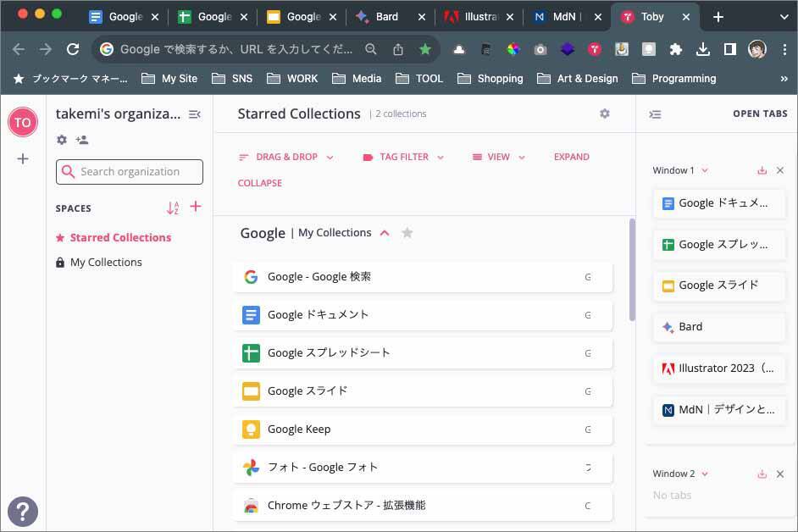Switch to the Bard browser tab
The width and height of the screenshot is (798, 532).
tap(386, 17)
